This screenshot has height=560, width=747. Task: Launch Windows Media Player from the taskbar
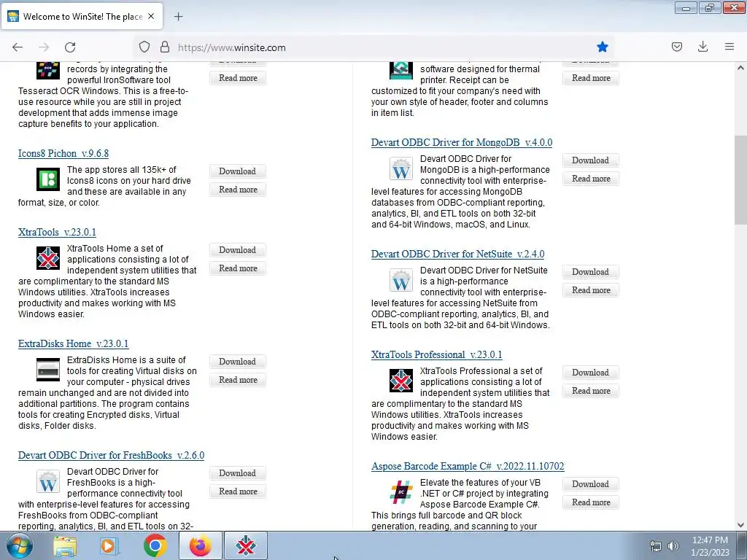(109, 545)
